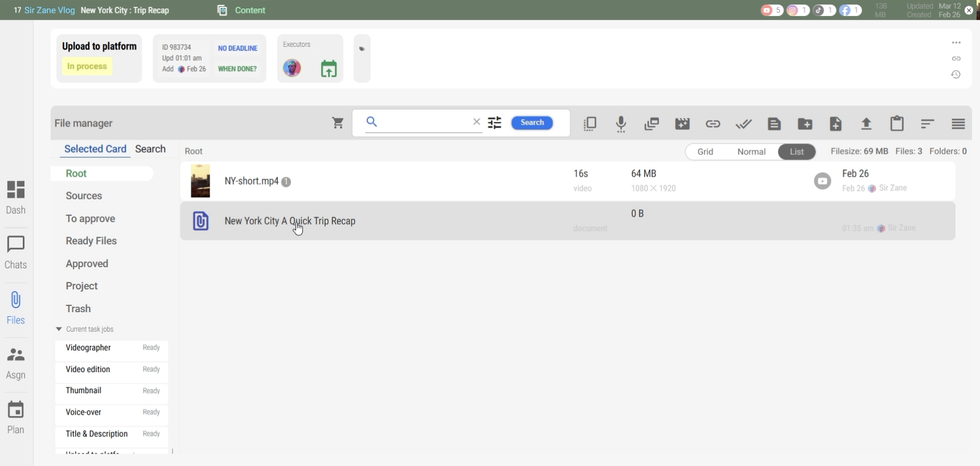980x466 pixels.
Task: Open calendar icon in Executors panel
Action: coord(329,69)
